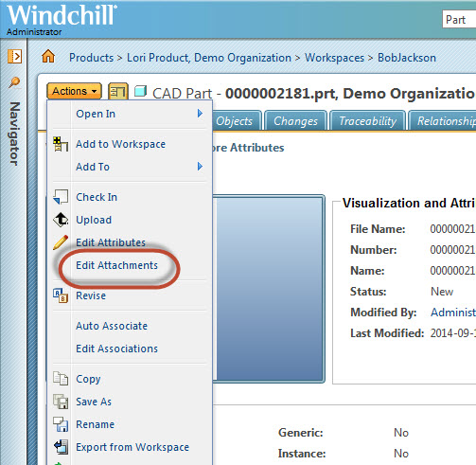This screenshot has width=476, height=465.
Task: Open Lori Product, Demo Organization link
Action: [x=209, y=58]
